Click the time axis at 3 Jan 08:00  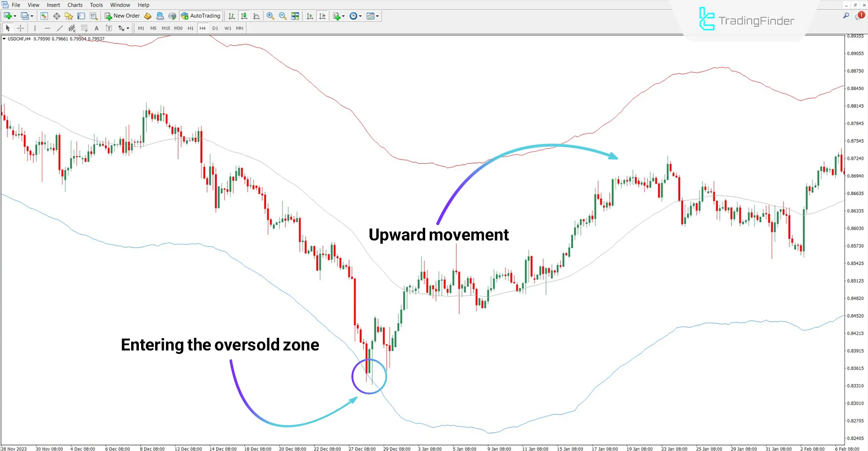[430, 449]
